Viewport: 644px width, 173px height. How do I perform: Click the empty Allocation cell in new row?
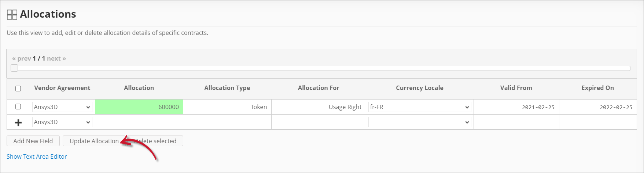(x=139, y=122)
